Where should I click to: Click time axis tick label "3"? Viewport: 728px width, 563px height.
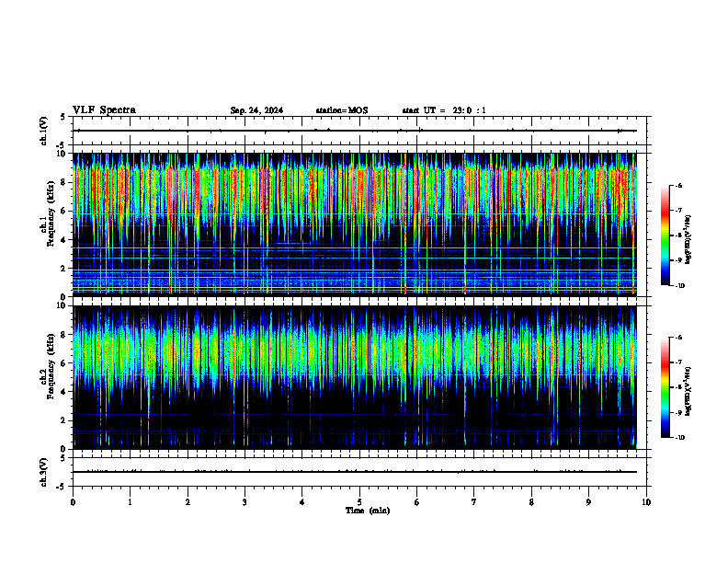click(245, 502)
